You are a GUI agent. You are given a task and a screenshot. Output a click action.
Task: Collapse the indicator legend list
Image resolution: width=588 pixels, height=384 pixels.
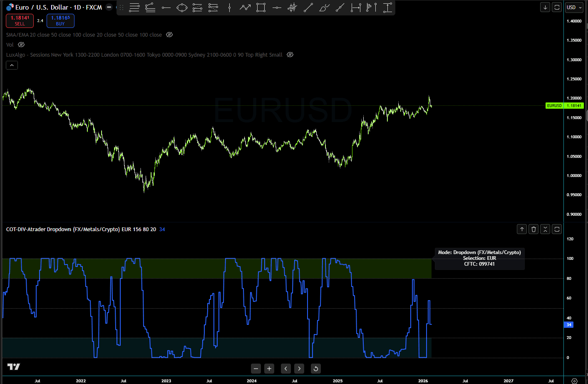(x=12, y=65)
